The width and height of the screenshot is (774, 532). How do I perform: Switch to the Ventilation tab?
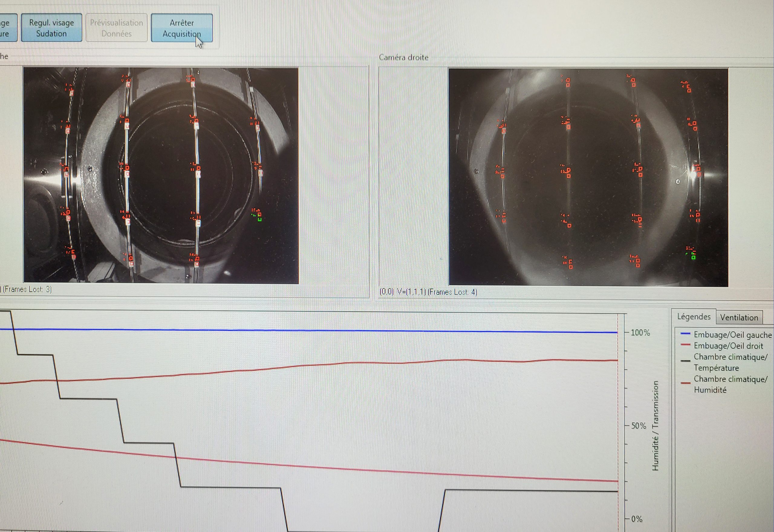739,317
